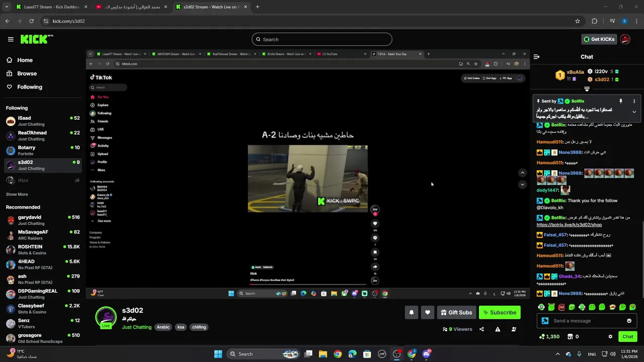Click the notification bell for s3d02

412,313
